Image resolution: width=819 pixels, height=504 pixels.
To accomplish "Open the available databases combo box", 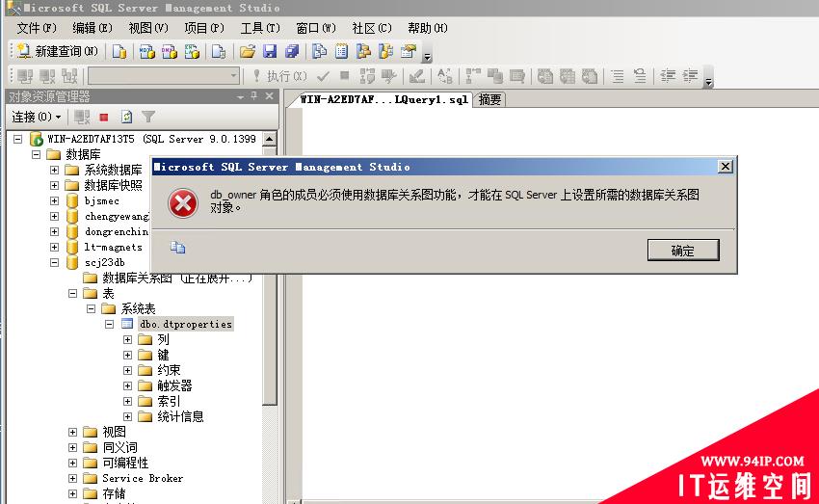I will [164, 76].
